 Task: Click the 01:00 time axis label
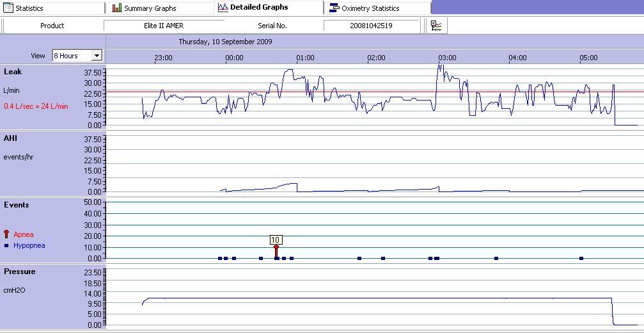tap(305, 58)
